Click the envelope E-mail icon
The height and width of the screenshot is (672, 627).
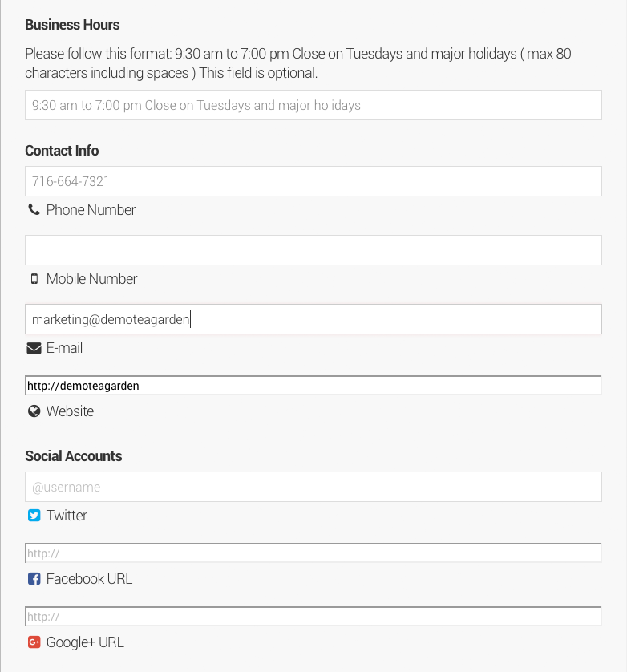point(34,348)
